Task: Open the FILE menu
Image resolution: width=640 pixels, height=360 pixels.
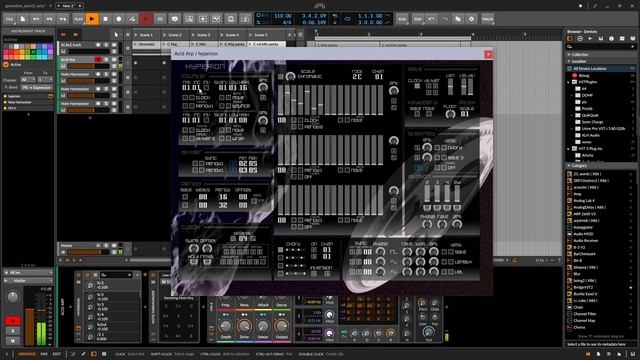Action: pos(9,19)
